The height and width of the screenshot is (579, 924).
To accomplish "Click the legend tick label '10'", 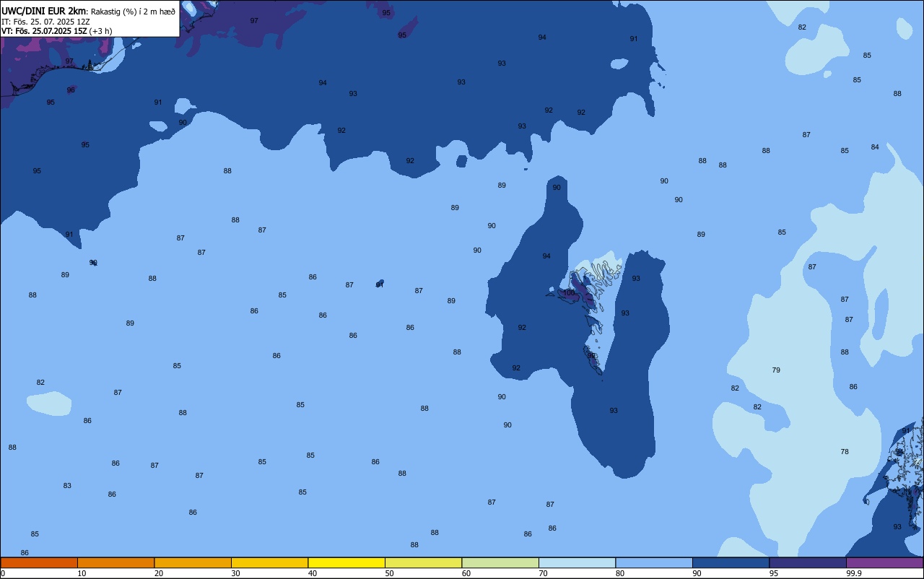I will tap(82, 573).
